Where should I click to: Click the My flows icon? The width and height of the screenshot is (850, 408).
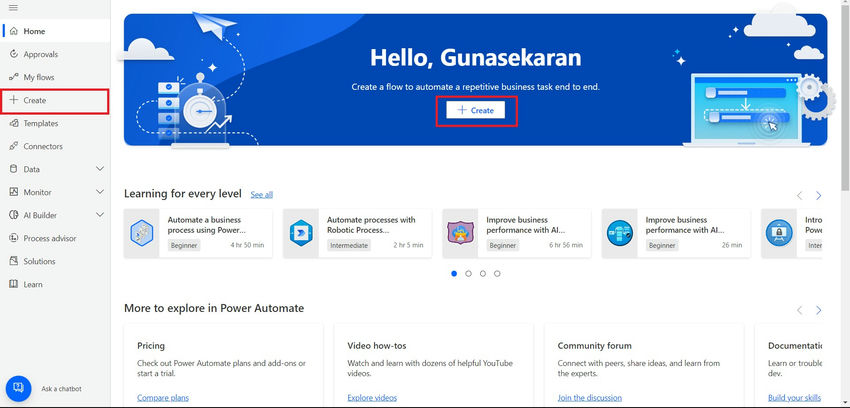point(14,77)
